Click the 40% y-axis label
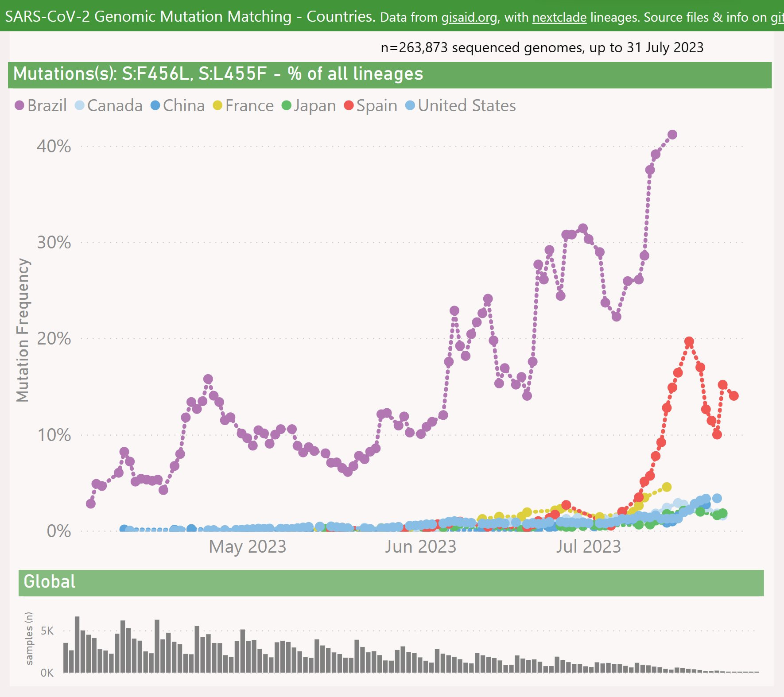Image resolution: width=784 pixels, height=697 pixels. coord(54,146)
